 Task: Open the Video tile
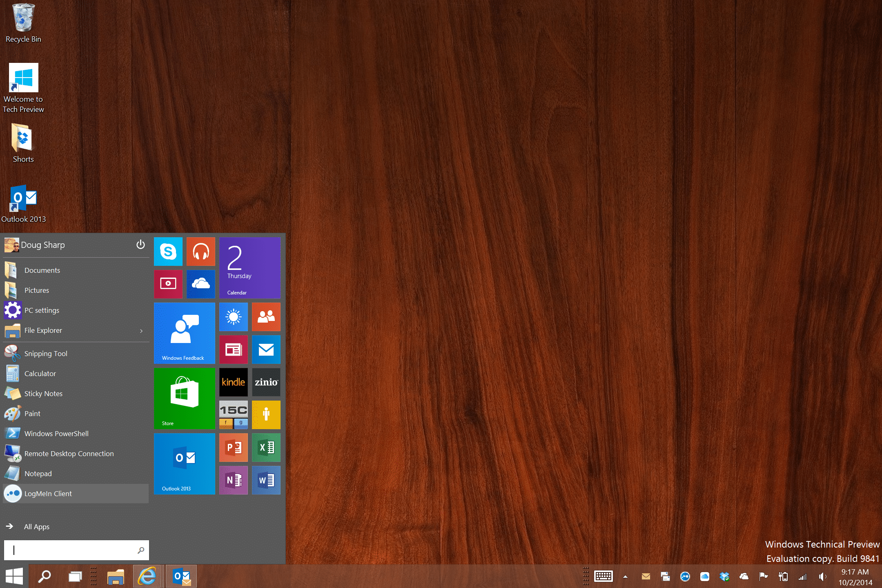168,284
